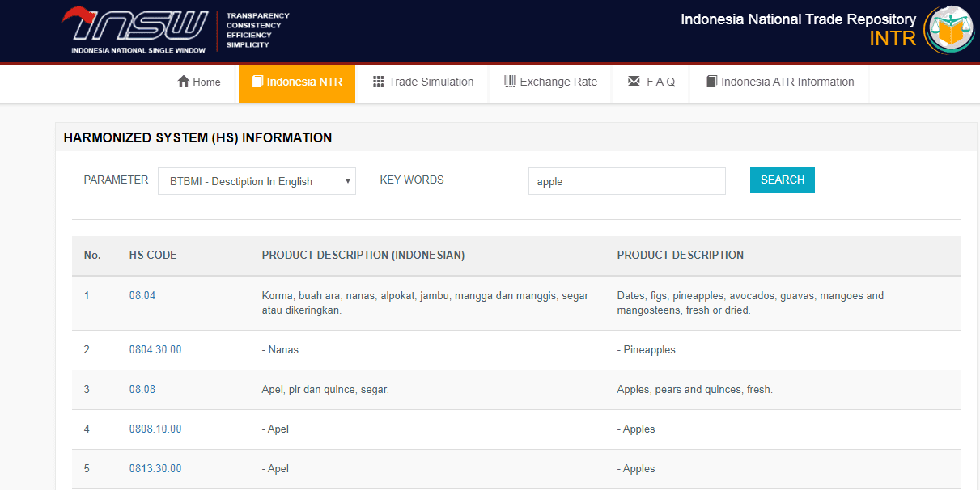The height and width of the screenshot is (490, 980).
Task: Open HS code 08.04 details
Action: (x=142, y=295)
